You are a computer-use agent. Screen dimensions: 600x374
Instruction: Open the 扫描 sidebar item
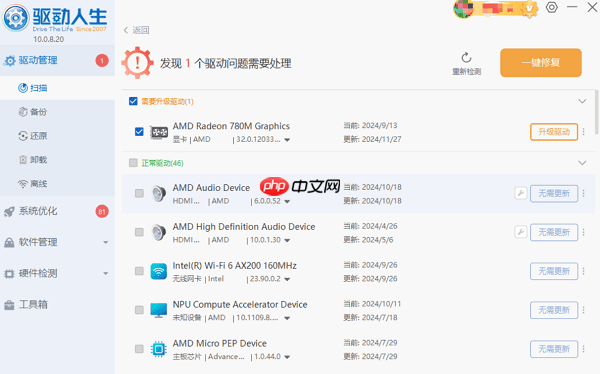pos(57,88)
